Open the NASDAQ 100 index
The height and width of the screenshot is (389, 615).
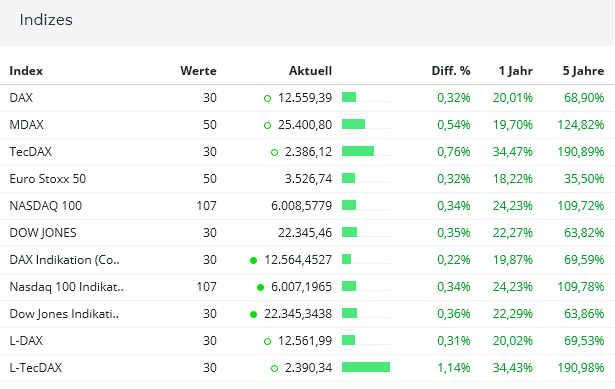click(x=45, y=206)
